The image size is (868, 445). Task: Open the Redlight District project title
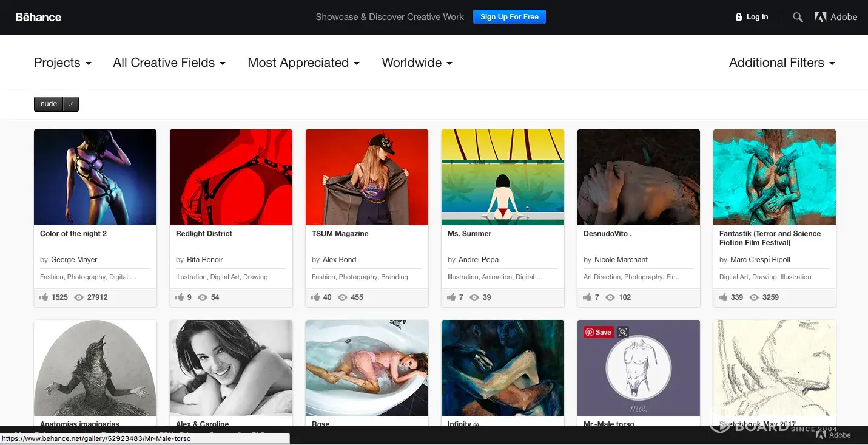[204, 234]
